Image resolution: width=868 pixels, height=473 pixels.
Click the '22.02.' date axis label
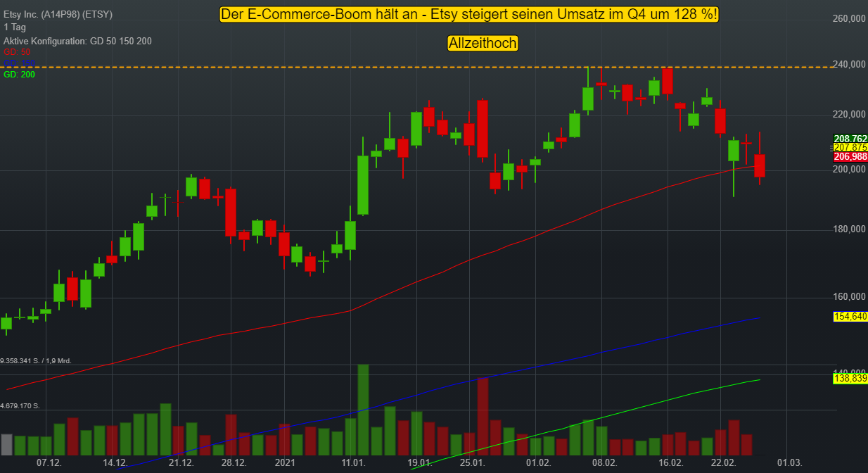coord(724,463)
